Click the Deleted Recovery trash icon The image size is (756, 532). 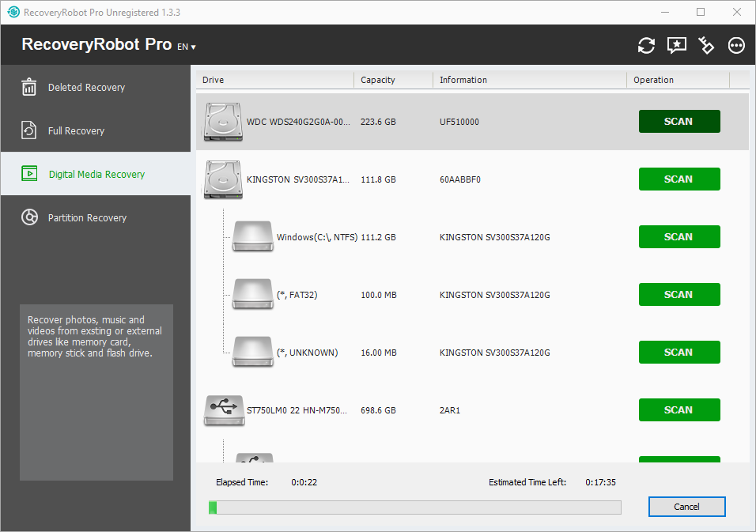29,87
